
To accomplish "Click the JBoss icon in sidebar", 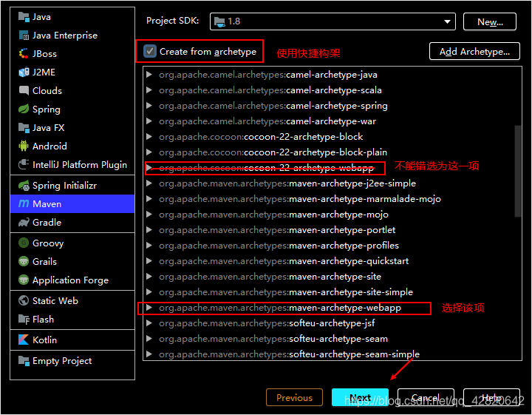I will point(24,54).
